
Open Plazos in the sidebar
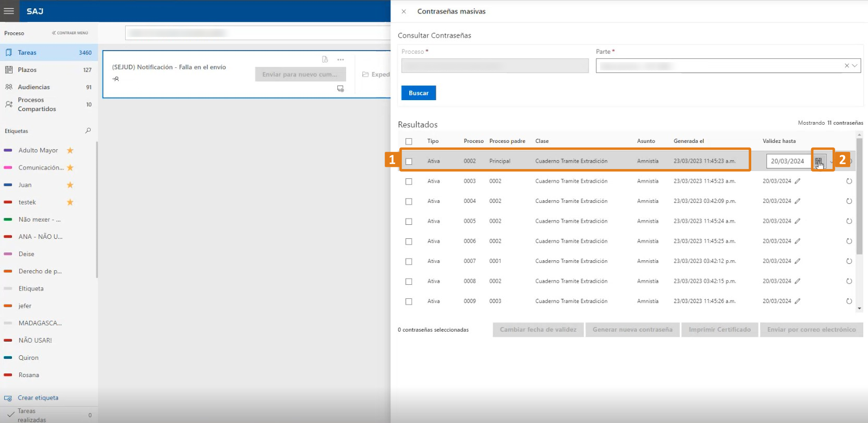[x=48, y=70]
